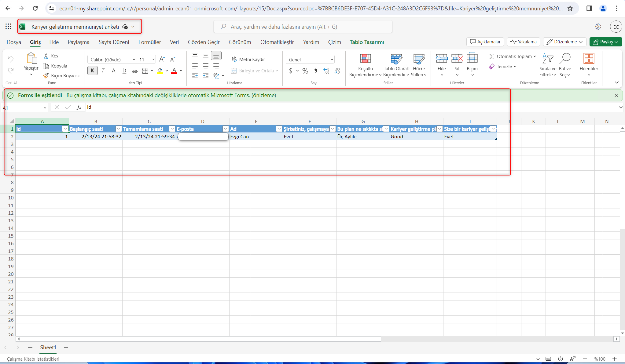Switch to the Formüller ribbon tab
The width and height of the screenshot is (625, 364).
pyautogui.click(x=149, y=42)
